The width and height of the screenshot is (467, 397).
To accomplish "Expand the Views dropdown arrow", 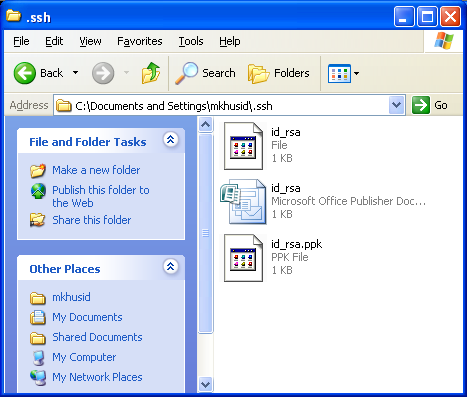I will [x=356, y=73].
